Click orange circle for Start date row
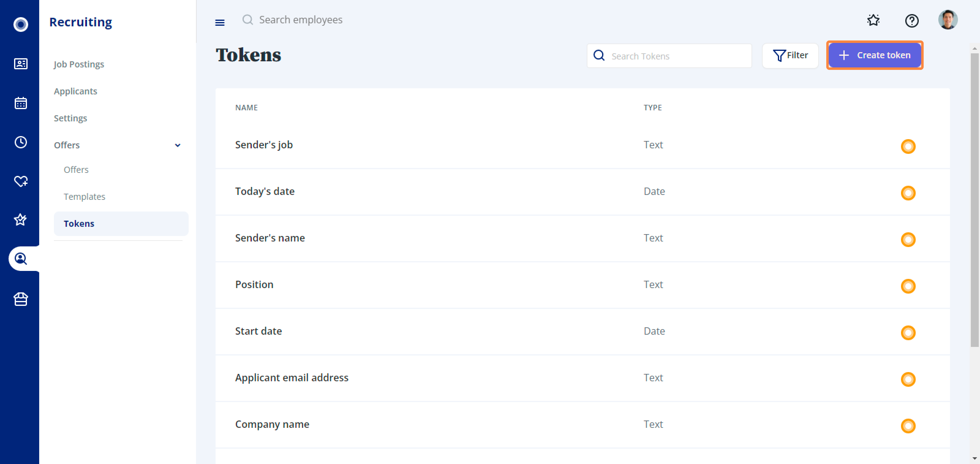Viewport: 980px width, 464px height. (x=908, y=333)
